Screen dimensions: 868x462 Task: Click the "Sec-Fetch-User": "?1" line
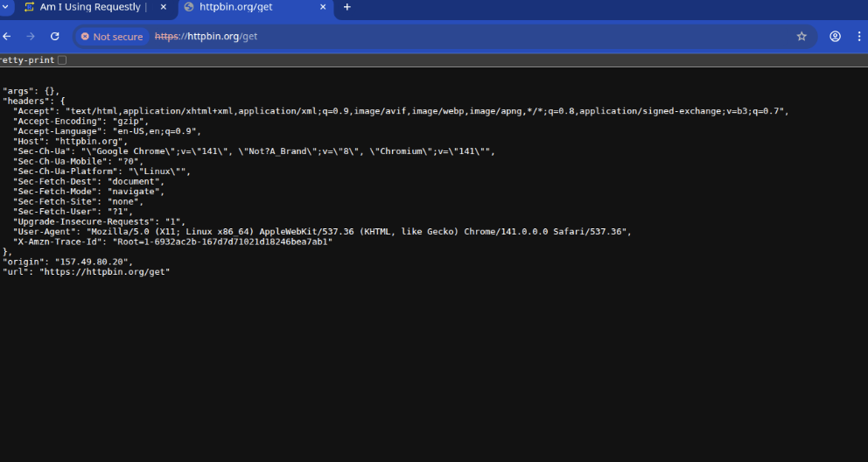(73, 212)
